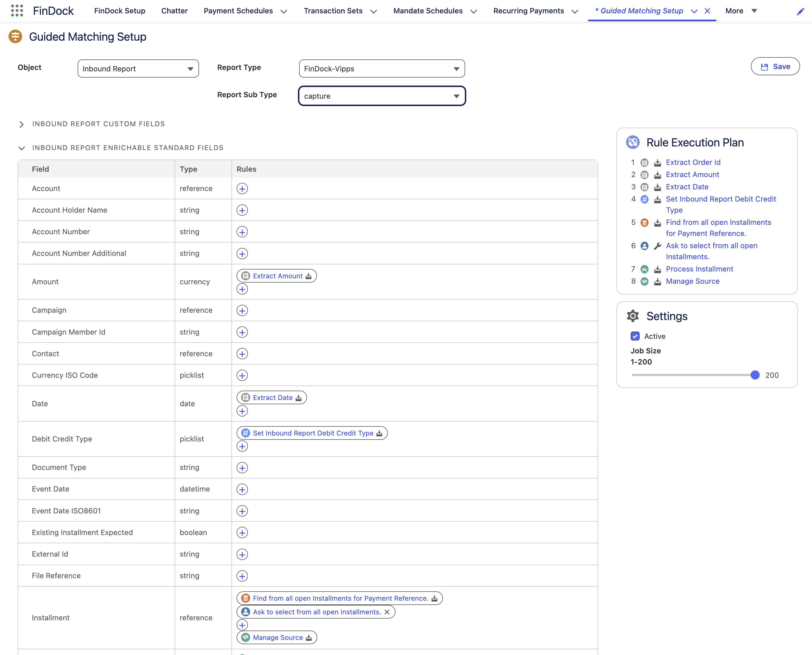This screenshot has height=655, width=812.
Task: Add a rule to the Account field
Action: [242, 189]
